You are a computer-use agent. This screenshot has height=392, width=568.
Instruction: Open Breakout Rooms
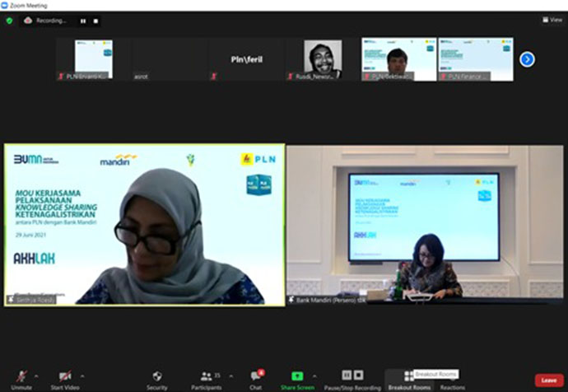[409, 376]
